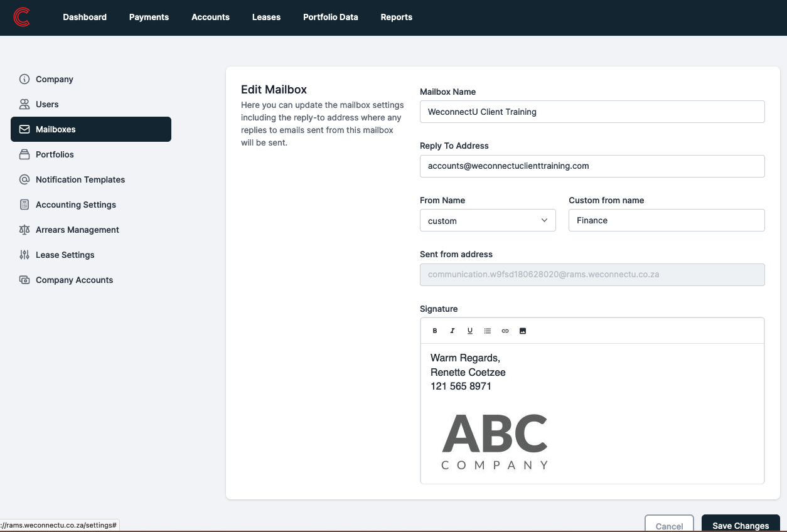Click phone number '121 565 8971'
787x532 pixels.
tap(461, 386)
